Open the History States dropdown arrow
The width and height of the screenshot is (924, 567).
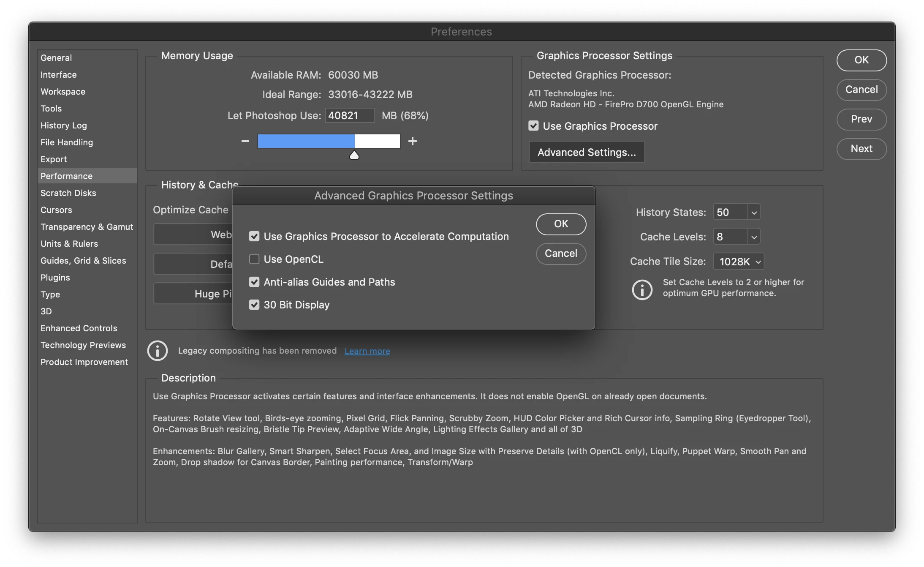pyautogui.click(x=754, y=213)
